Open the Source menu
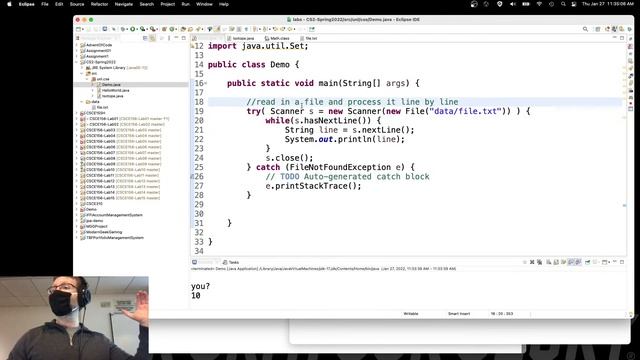Image resolution: width=640 pixels, height=360 pixels. pyautogui.click(x=77, y=4)
